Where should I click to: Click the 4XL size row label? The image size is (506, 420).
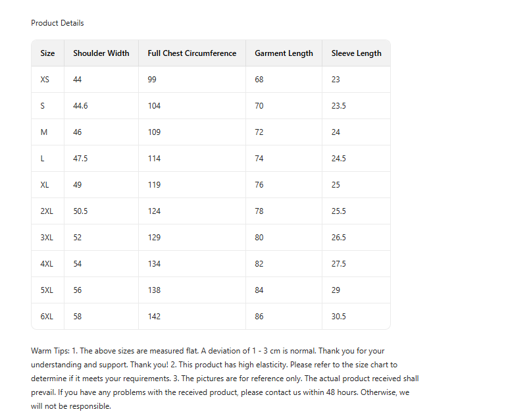pos(47,264)
